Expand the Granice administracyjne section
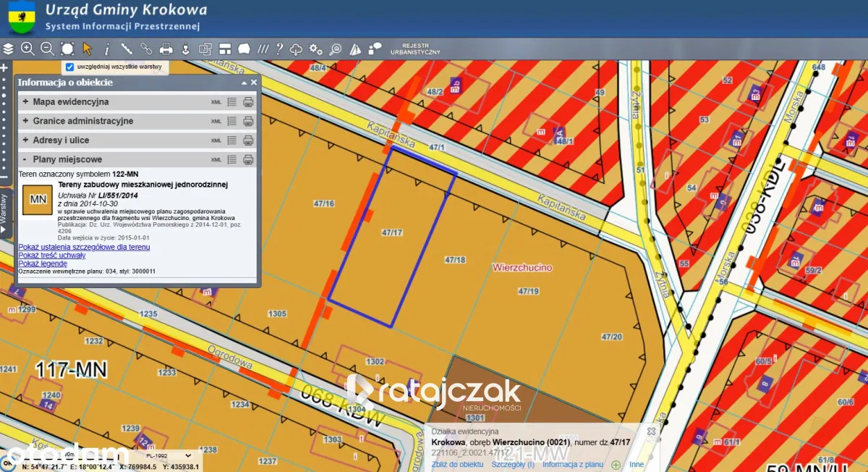Viewport: 868px width, 472px height. click(x=26, y=121)
